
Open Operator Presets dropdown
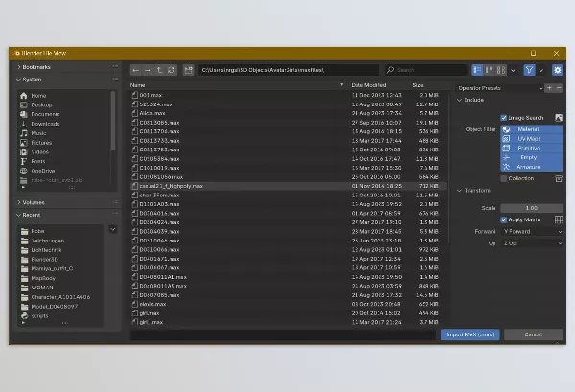click(x=500, y=88)
